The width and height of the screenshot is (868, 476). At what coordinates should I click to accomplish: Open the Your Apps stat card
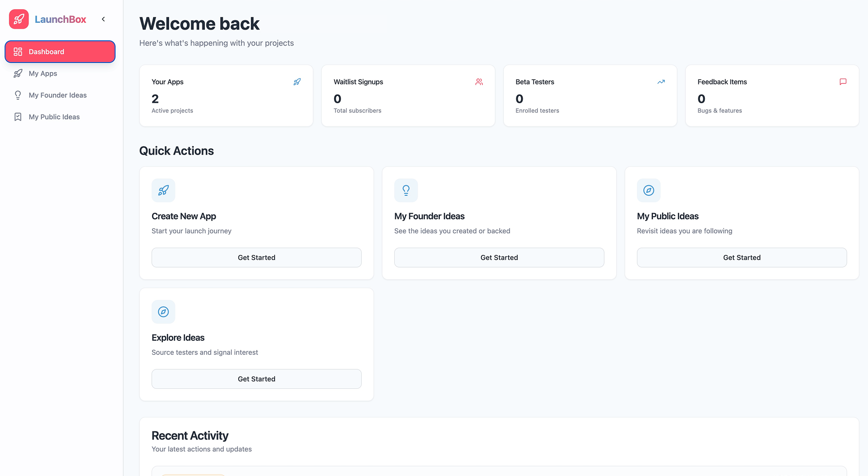(x=226, y=95)
